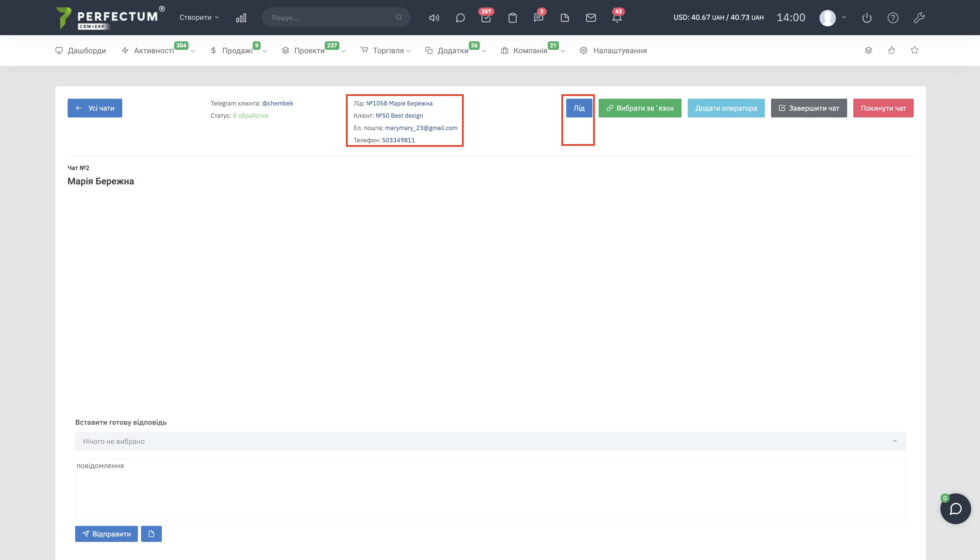Click Завершити чат button
The height and width of the screenshot is (560, 980).
(809, 108)
